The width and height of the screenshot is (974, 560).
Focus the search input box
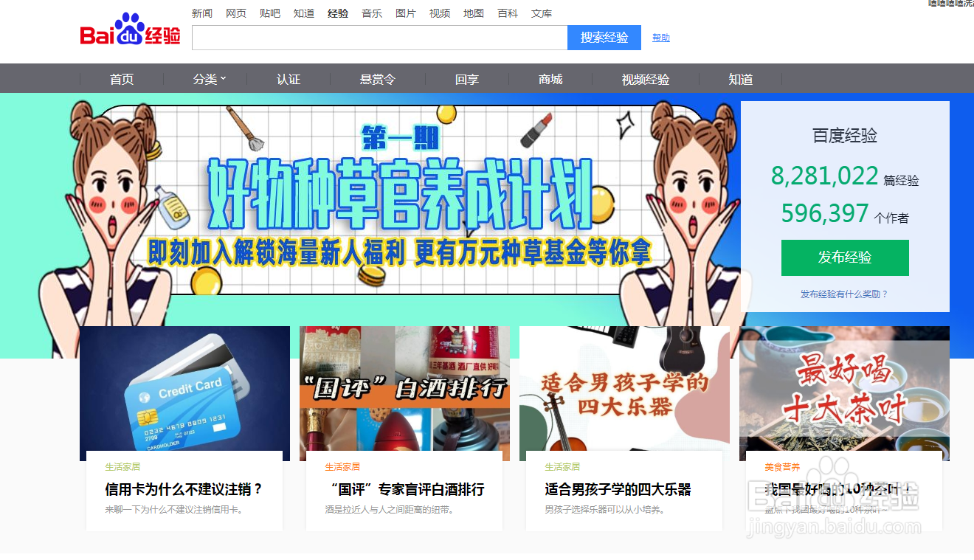[x=379, y=38]
